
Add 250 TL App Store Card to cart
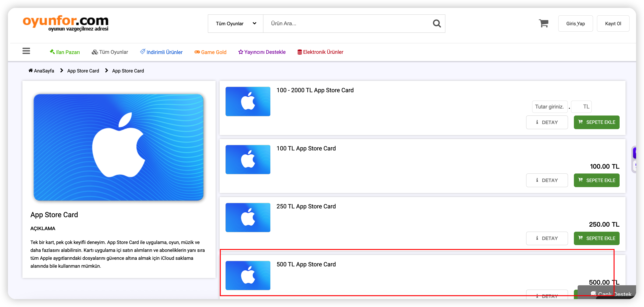click(597, 238)
